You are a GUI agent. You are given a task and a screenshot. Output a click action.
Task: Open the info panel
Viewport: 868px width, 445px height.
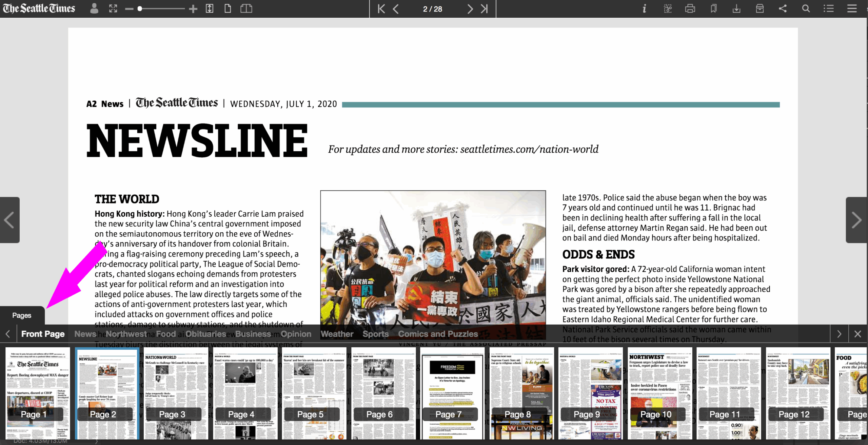click(644, 9)
